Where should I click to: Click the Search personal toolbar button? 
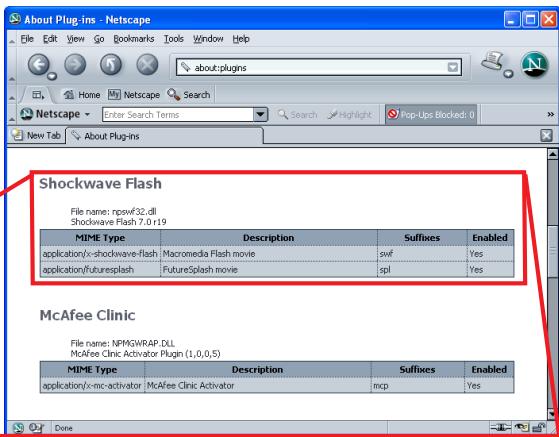coord(189,95)
